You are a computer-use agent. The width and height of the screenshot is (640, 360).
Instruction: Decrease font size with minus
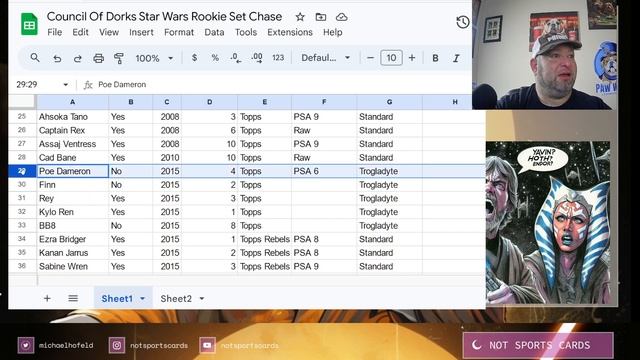pos(370,58)
